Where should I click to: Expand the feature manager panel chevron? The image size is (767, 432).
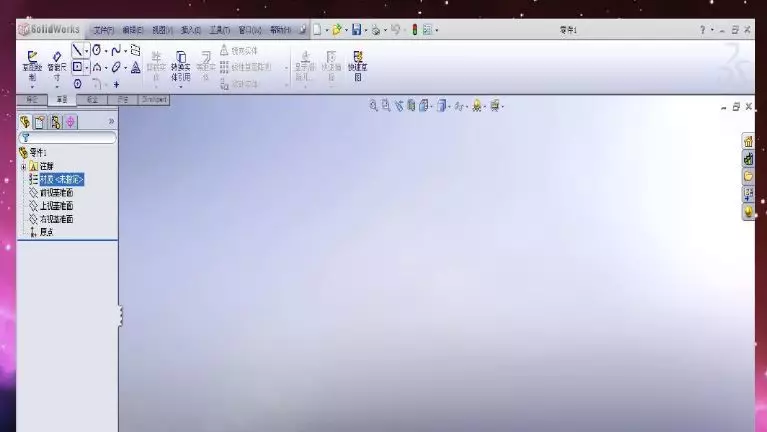point(111,121)
